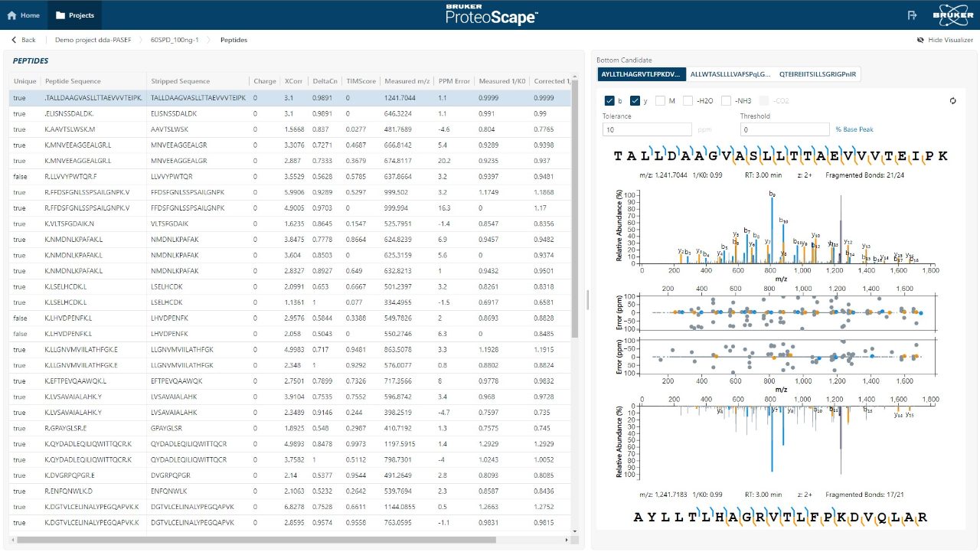The image size is (980, 552).
Task: Click the horizontal scrollbar of the peptide table
Action: [256, 540]
